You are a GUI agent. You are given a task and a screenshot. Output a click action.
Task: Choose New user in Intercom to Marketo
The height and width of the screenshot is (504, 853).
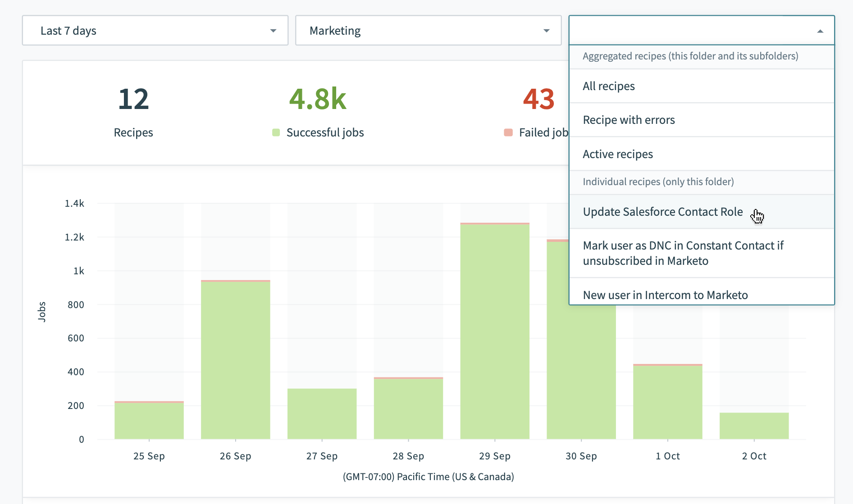pos(665,295)
